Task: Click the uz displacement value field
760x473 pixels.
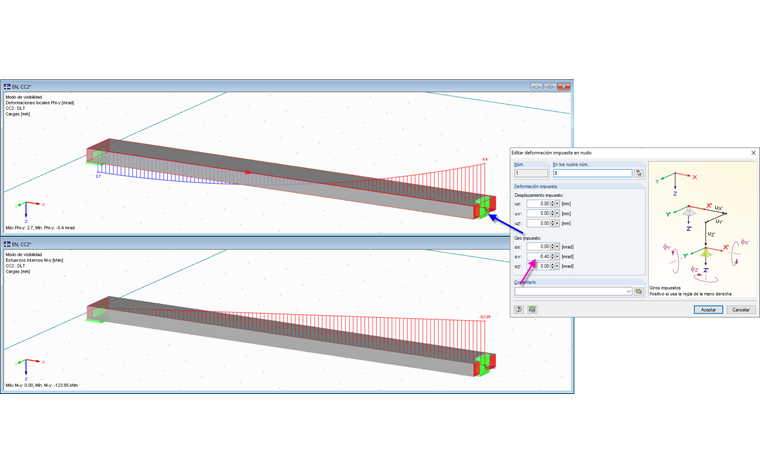Action: click(538, 223)
